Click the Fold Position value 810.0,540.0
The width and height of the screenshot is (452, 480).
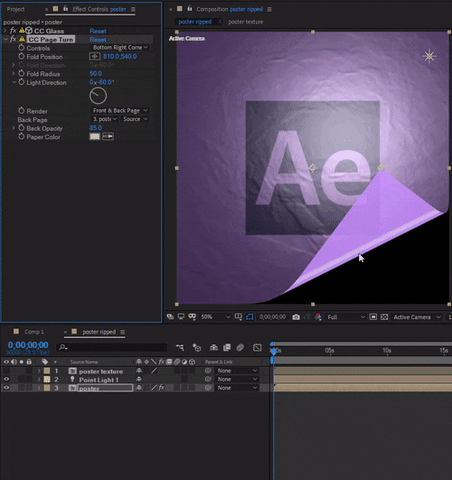[120, 56]
